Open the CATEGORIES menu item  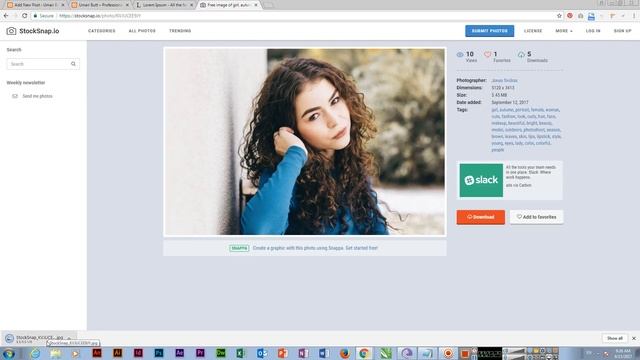[x=102, y=31]
